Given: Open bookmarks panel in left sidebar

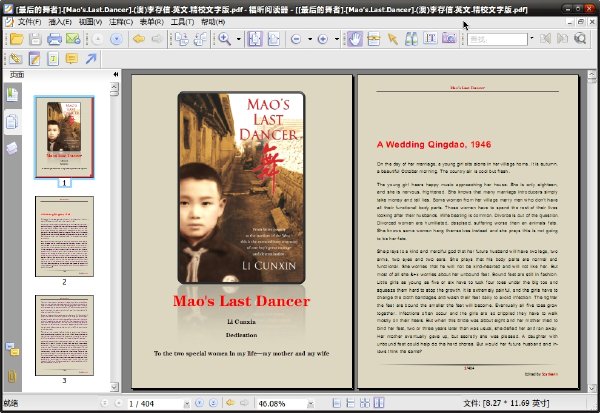Looking at the screenshot, I should pos(12,95).
